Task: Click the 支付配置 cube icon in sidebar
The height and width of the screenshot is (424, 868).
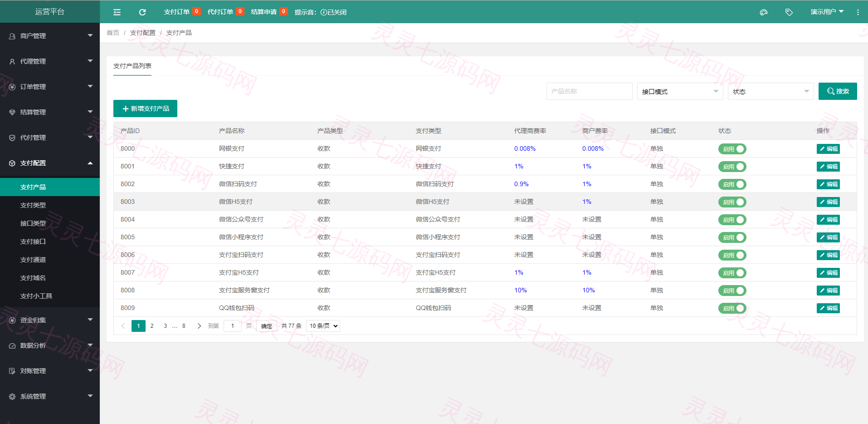Action: [12, 163]
